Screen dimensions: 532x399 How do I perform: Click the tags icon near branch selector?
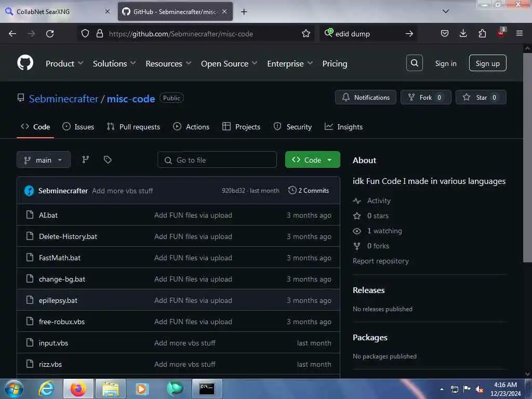pyautogui.click(x=108, y=159)
